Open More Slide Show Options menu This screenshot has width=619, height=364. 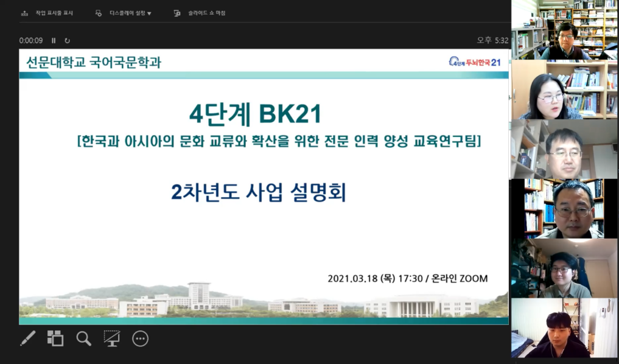tap(140, 338)
